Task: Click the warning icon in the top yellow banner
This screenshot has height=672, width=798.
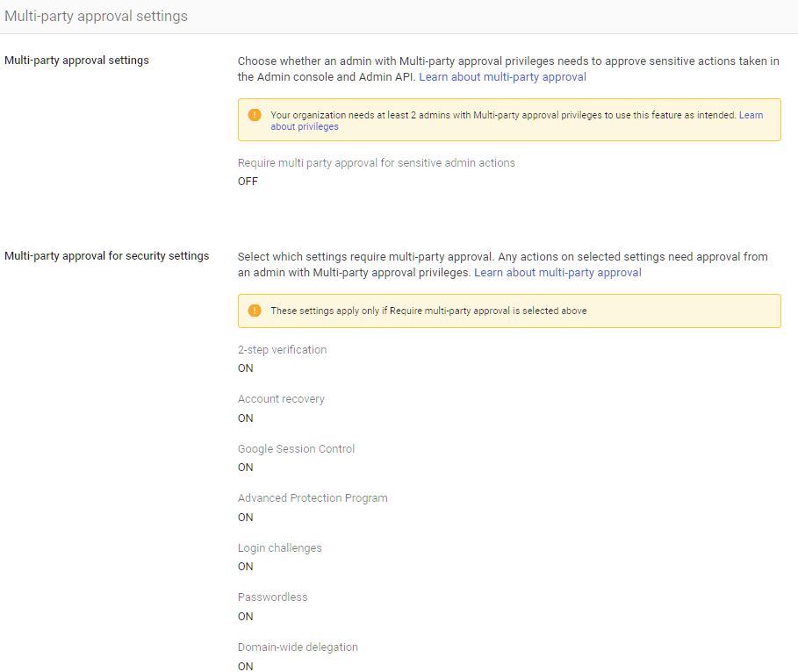Action: (x=255, y=114)
